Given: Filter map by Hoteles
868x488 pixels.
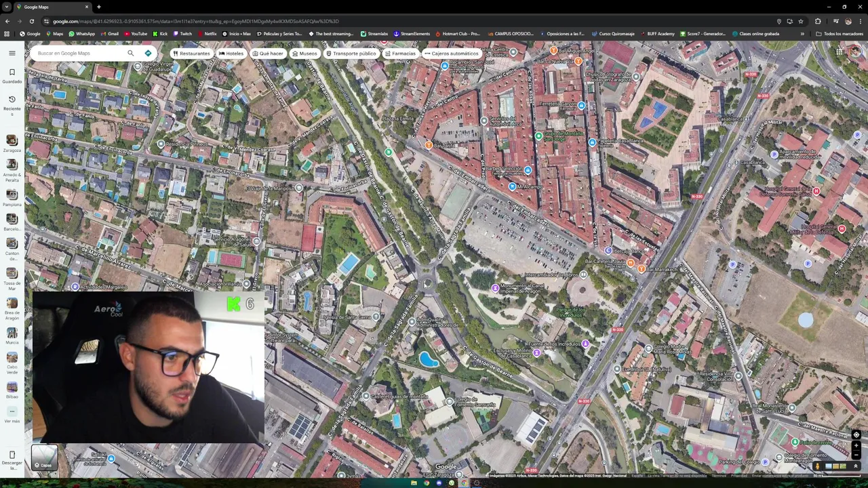Looking at the screenshot, I should click(231, 53).
